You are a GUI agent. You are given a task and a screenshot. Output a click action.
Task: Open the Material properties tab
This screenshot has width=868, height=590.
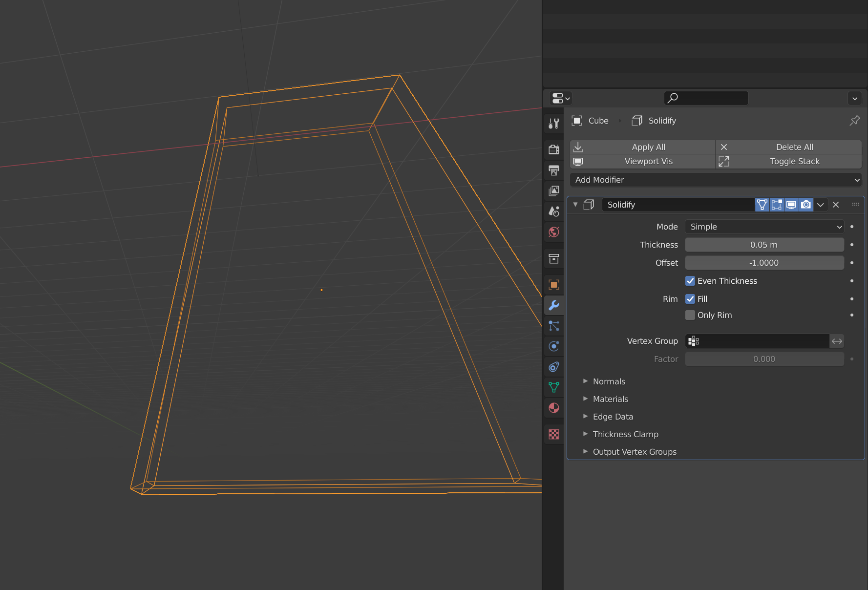click(x=553, y=408)
